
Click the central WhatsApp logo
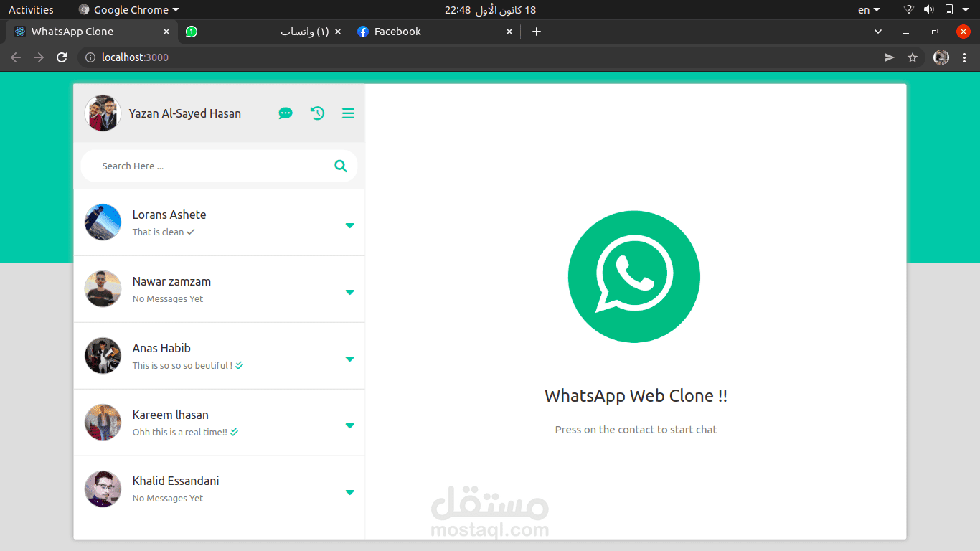[x=634, y=276]
